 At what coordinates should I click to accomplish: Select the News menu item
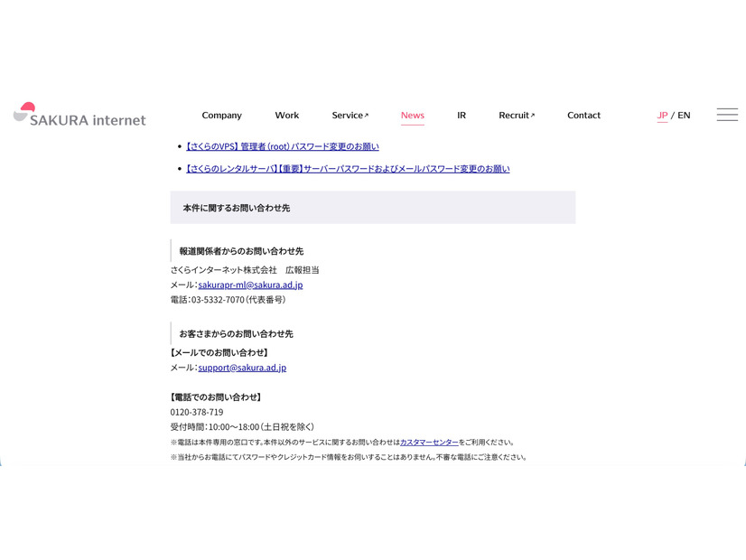413,115
